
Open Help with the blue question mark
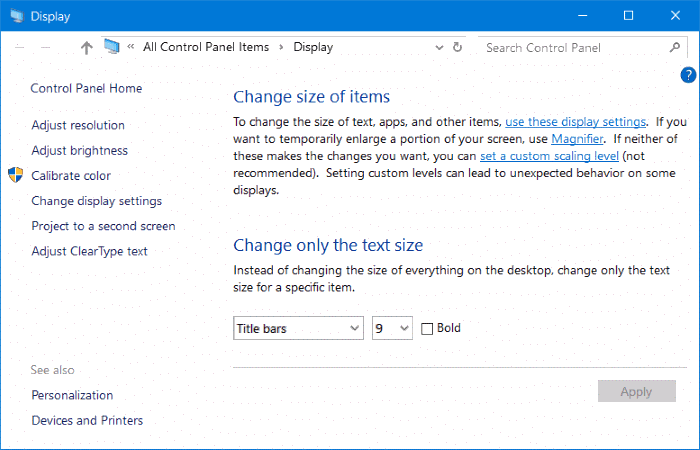(688, 75)
